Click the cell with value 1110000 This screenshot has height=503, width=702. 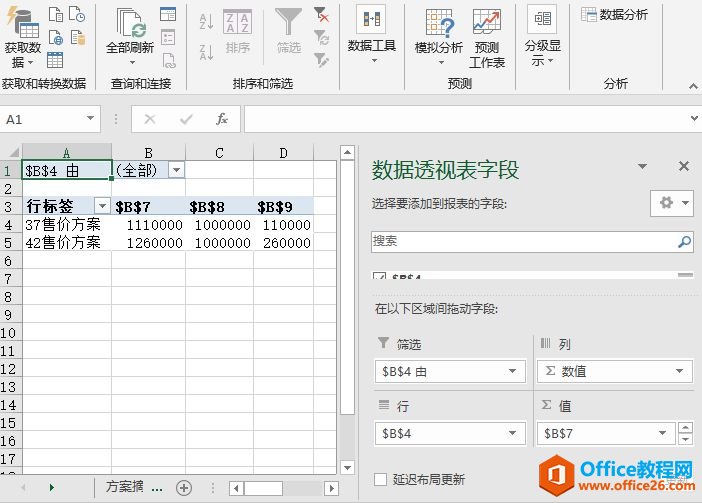tap(149, 224)
